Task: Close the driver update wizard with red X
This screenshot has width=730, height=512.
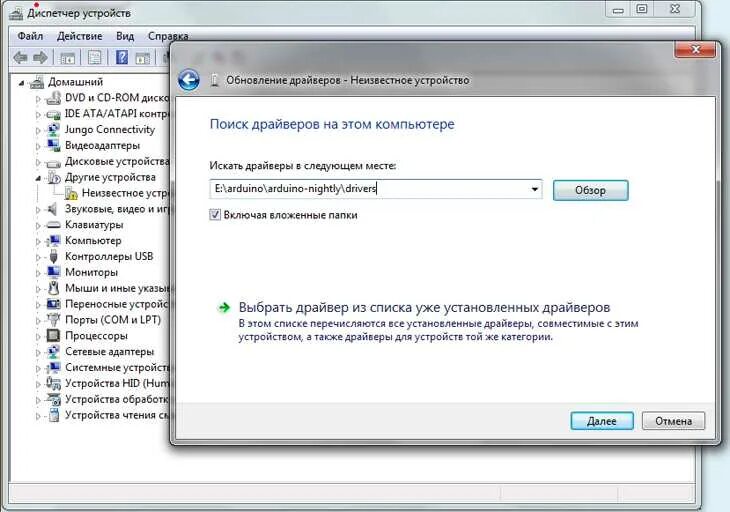Action: coord(695,49)
